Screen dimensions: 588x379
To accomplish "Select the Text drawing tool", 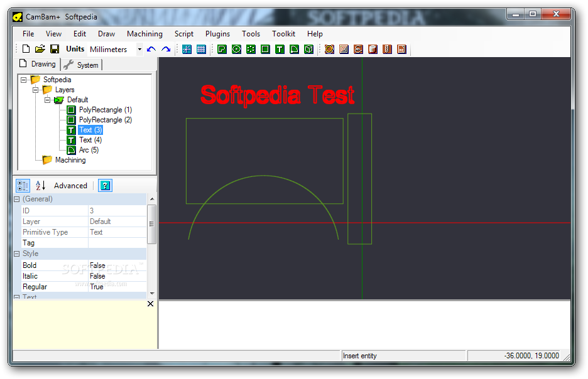I will [280, 49].
